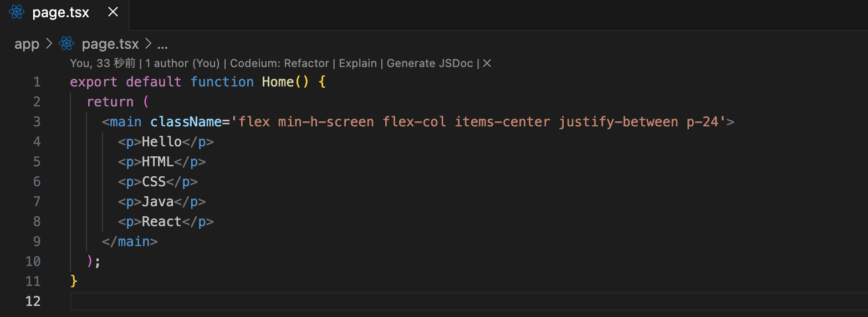Click line number 3 in the gutter
Viewport: 868px width, 317px height.
(x=37, y=122)
